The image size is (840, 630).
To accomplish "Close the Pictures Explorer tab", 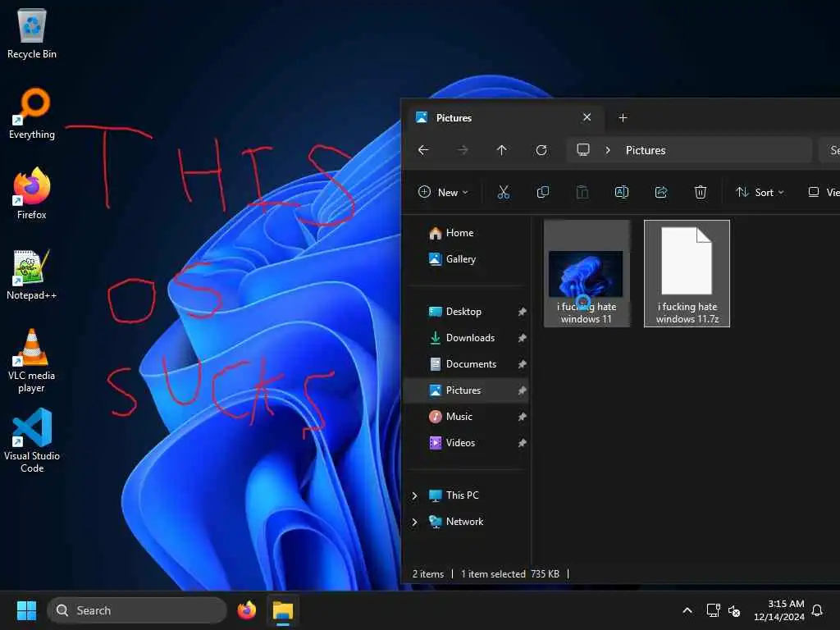I will tap(587, 117).
